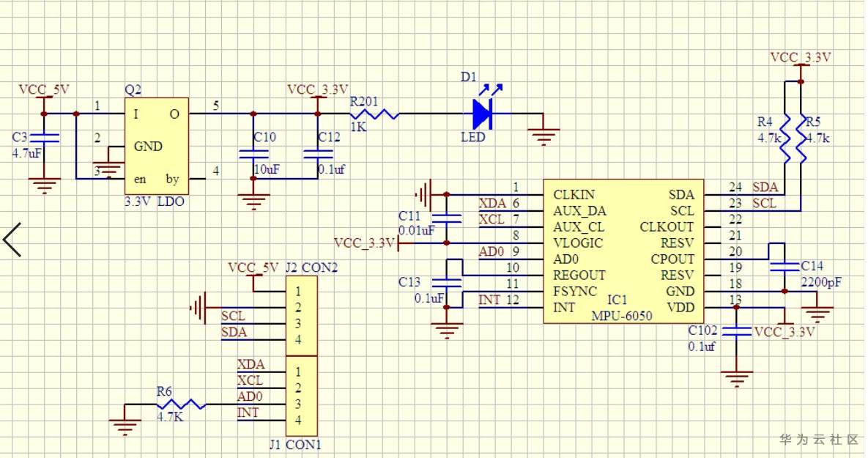Click ground symbol right of capacitor C14

click(817, 314)
